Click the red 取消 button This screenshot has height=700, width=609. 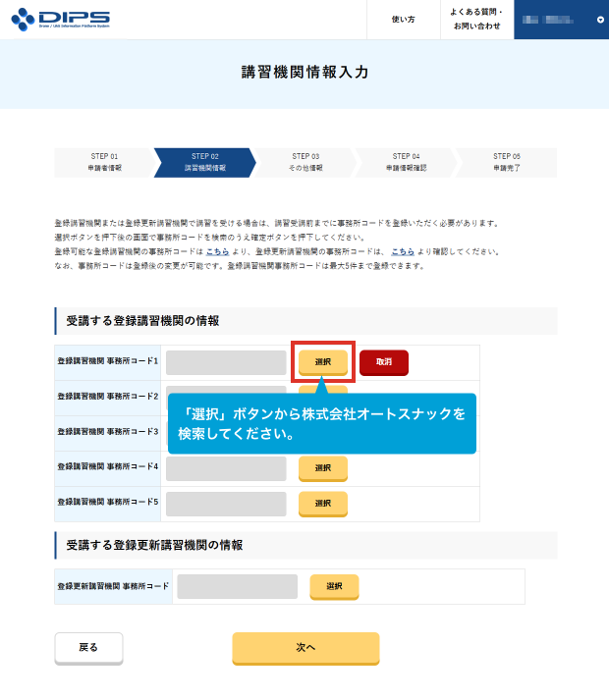[x=384, y=362]
